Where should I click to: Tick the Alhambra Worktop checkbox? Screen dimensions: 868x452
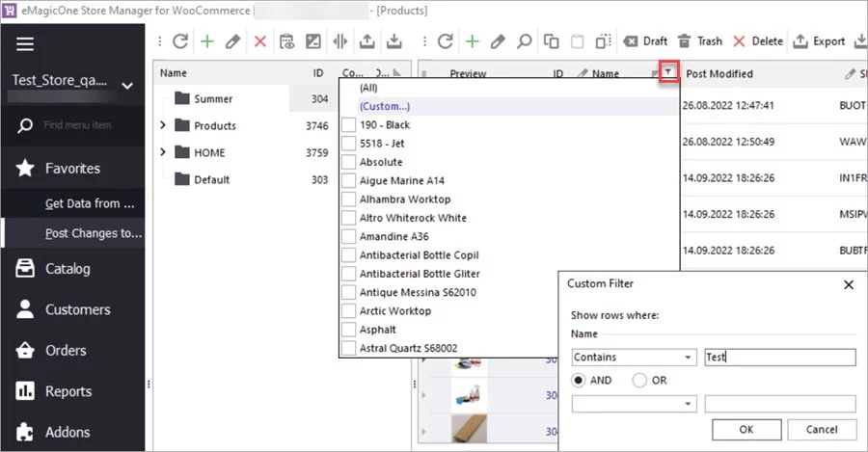point(349,199)
